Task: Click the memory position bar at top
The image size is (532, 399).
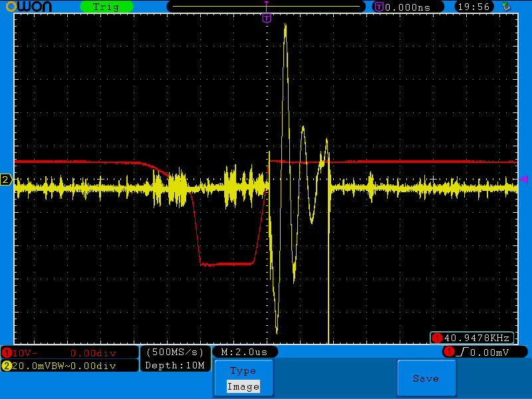Action: pos(266,7)
